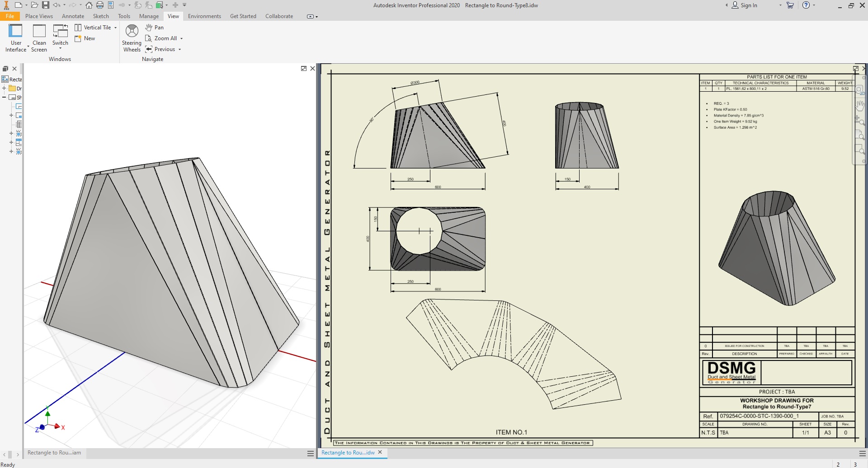Viewport: 868px width, 468px height.
Task: Click the Sign In link
Action: [x=748, y=5]
